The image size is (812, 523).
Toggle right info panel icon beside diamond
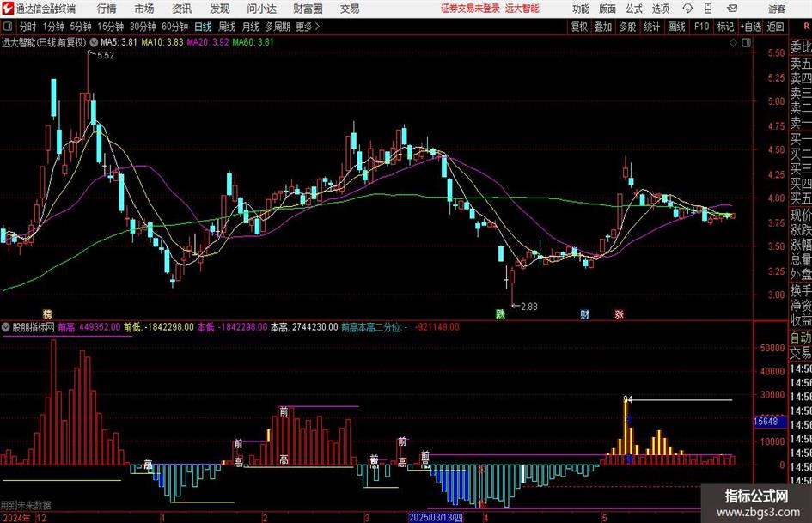746,43
